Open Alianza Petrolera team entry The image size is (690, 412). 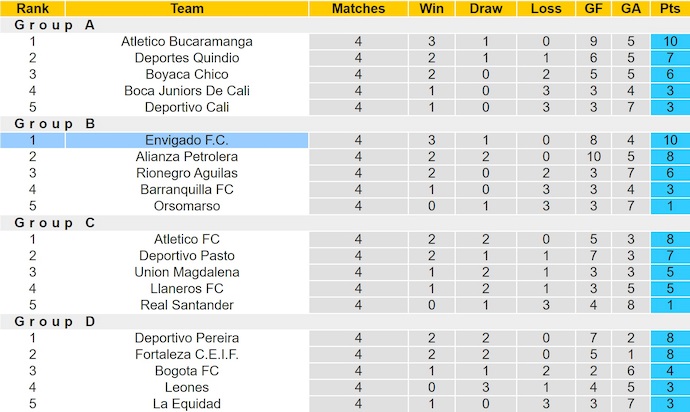point(187,157)
